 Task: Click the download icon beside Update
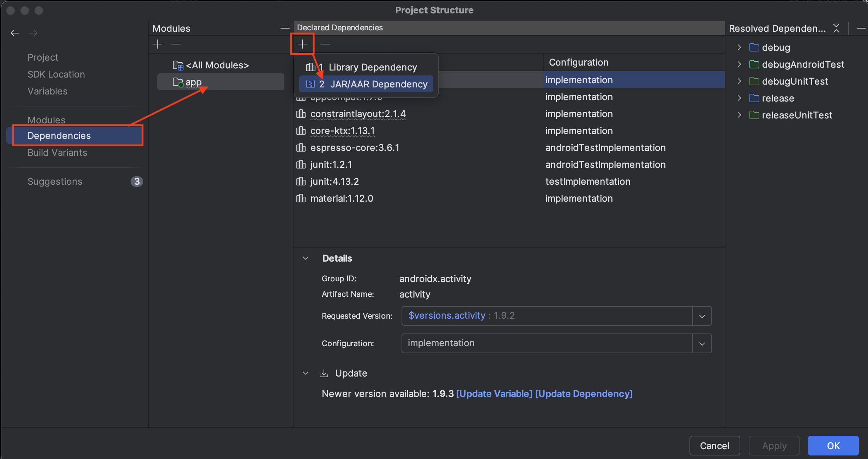click(x=324, y=373)
